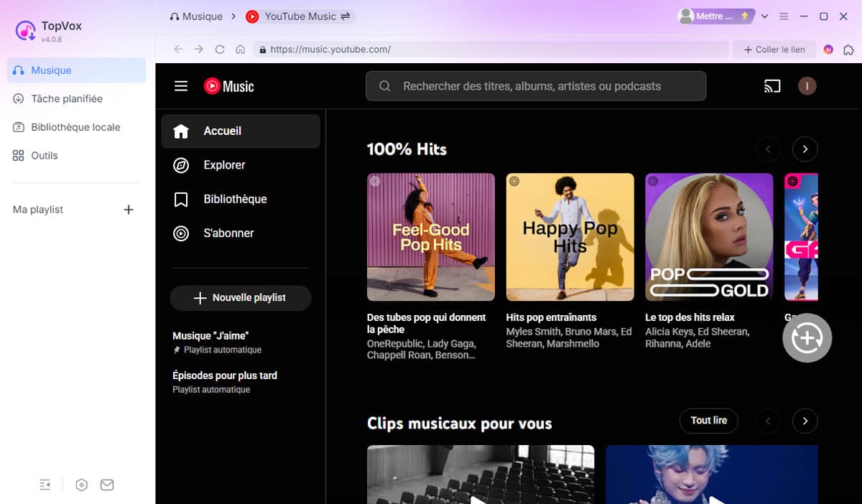Go forward with the browser forward arrow

tap(199, 50)
